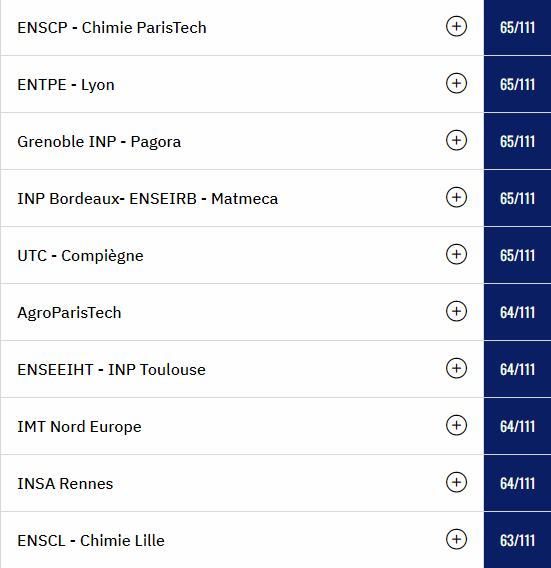The image size is (551, 568).
Task: Expand UTC - Compiègne row plus icon
Action: pos(456,254)
